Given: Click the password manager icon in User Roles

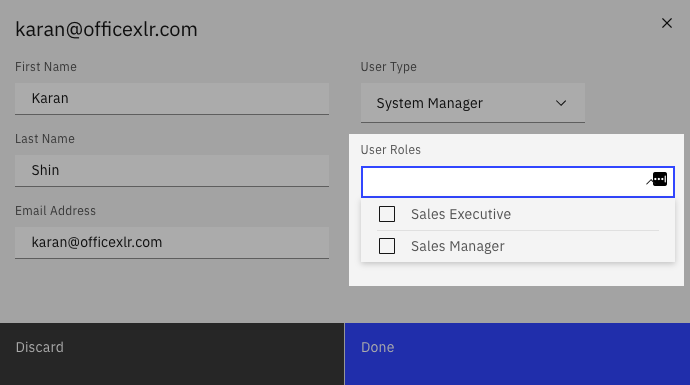Looking at the screenshot, I should coord(660,179).
